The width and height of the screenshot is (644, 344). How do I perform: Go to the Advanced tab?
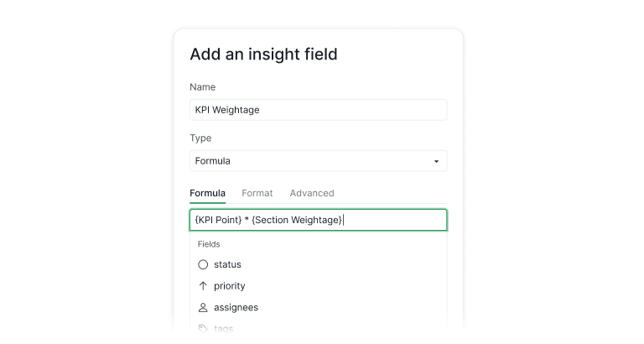coord(312,193)
